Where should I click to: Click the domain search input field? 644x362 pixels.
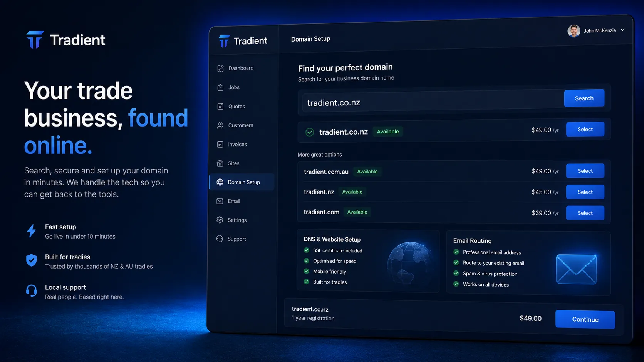(x=433, y=102)
